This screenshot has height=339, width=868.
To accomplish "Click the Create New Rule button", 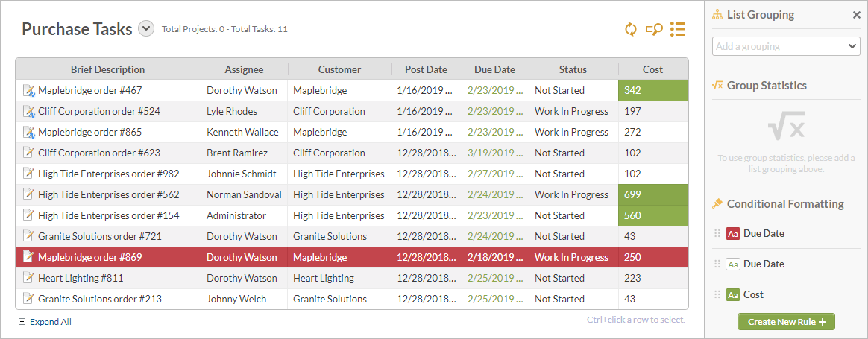I will click(x=786, y=321).
